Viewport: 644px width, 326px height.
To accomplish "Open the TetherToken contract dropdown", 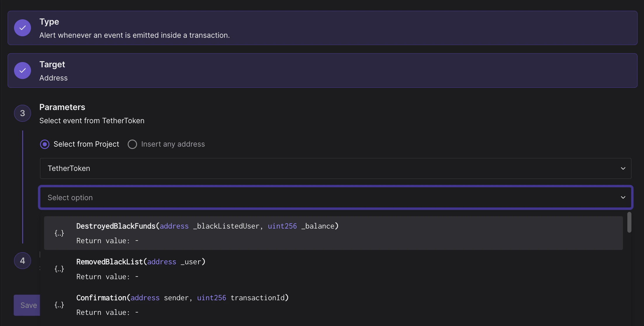I will click(x=335, y=169).
